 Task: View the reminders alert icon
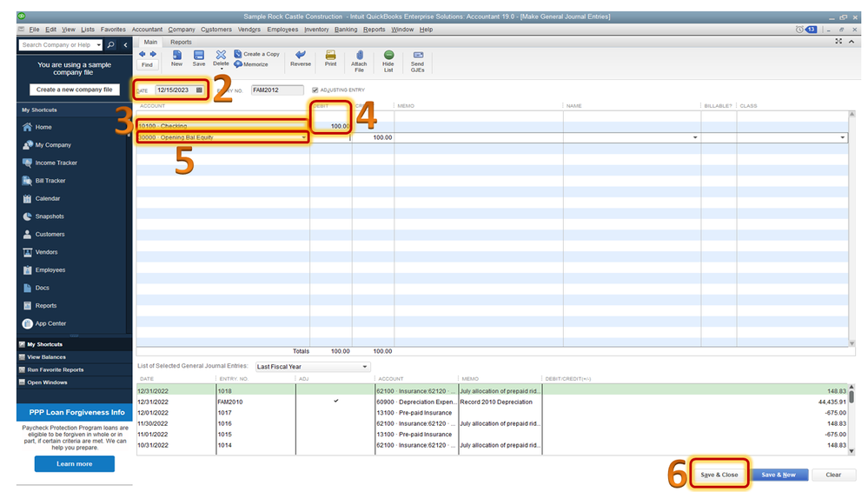tap(806, 30)
